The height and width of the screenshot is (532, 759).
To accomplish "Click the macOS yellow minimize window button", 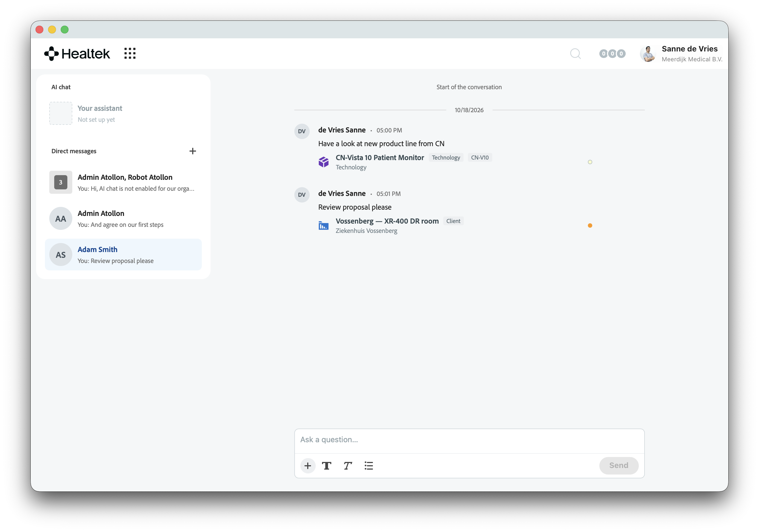I will coord(52,30).
